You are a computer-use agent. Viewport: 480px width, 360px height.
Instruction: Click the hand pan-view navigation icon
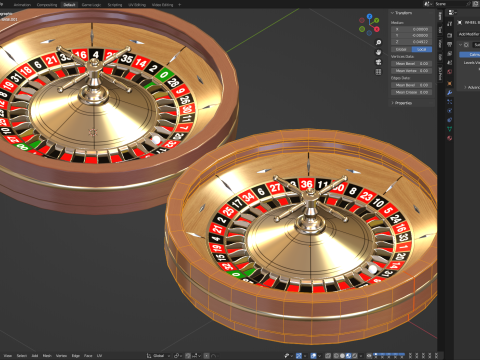tap(378, 52)
